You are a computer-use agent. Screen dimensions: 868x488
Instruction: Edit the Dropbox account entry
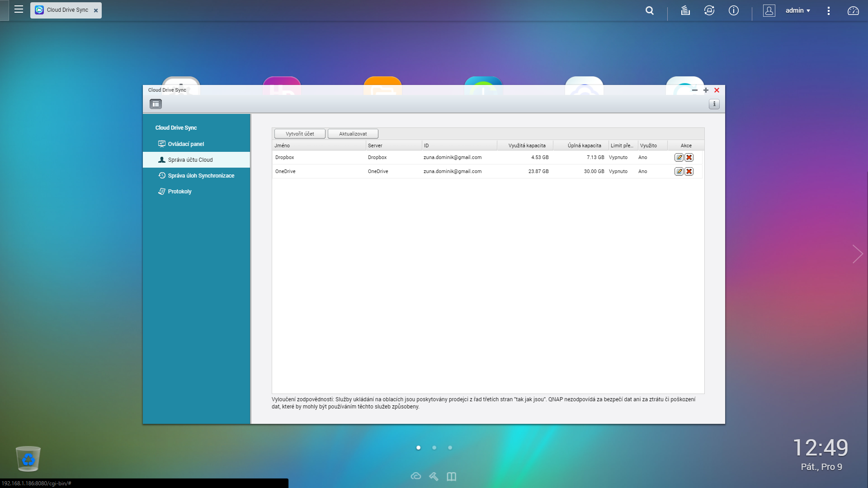pos(679,158)
